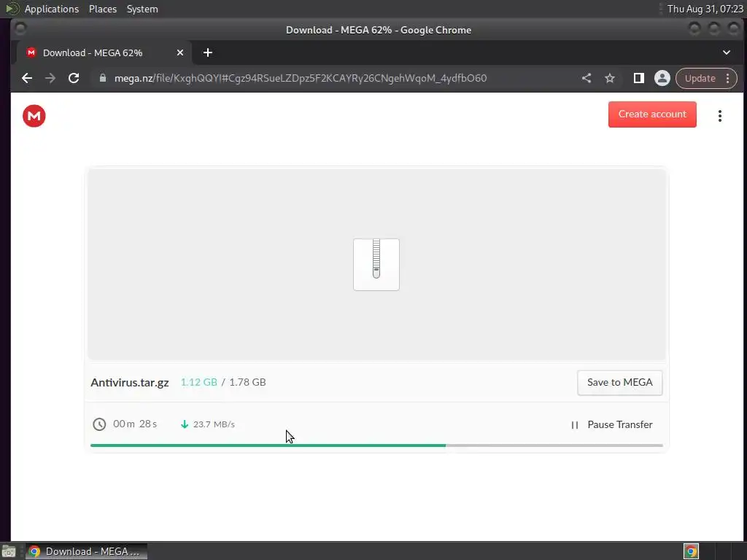Reload the MEGA download page
This screenshot has height=560, width=747.
click(x=74, y=78)
